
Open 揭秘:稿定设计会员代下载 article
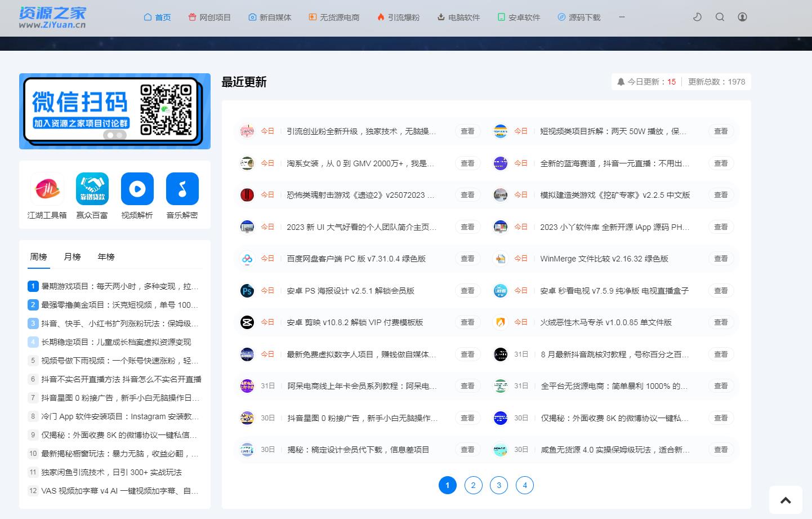[359, 450]
